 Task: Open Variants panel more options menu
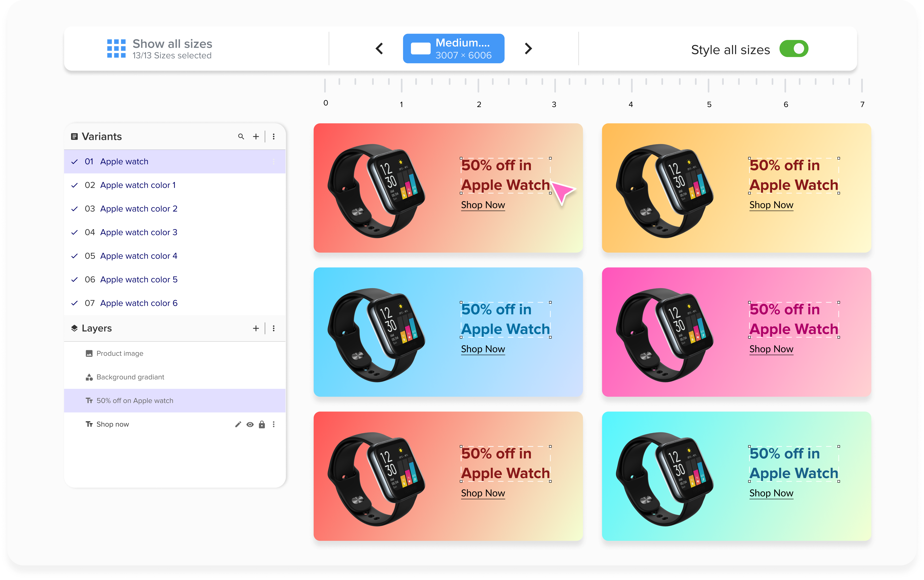pos(274,136)
